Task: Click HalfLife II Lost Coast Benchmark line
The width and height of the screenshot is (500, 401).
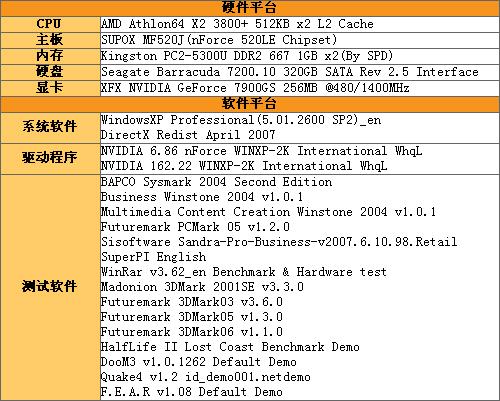Action: click(230, 347)
